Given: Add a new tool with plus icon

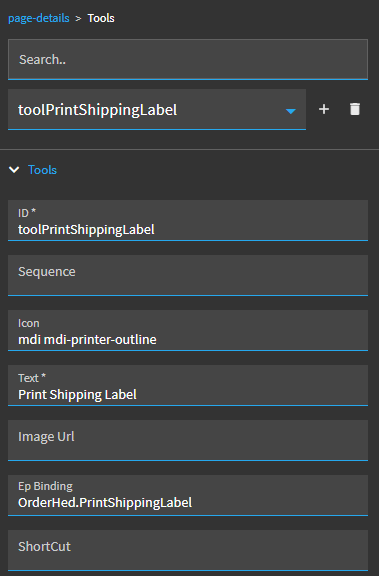Looking at the screenshot, I should tap(324, 109).
